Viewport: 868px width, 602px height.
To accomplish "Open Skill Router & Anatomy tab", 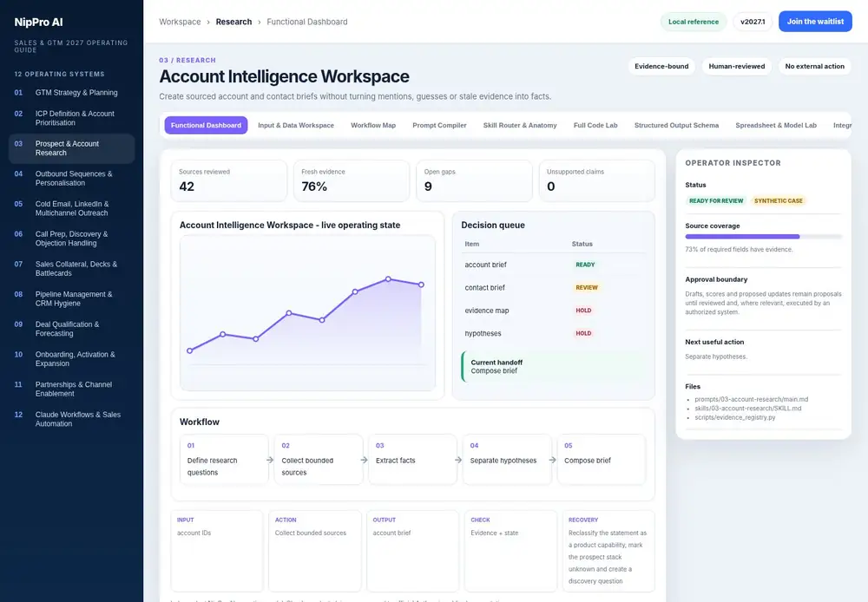I will tap(520, 125).
